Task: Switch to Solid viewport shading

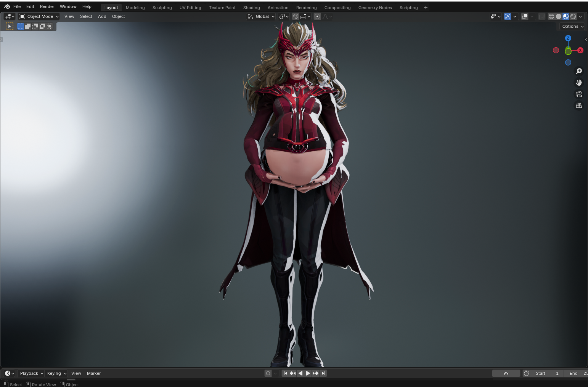Action: tap(559, 16)
